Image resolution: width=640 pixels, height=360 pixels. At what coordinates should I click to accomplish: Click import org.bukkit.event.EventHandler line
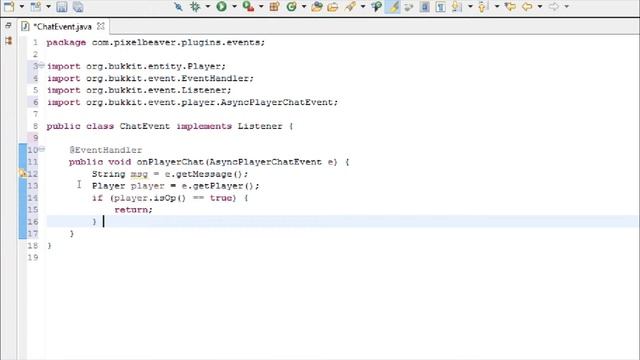(150, 78)
